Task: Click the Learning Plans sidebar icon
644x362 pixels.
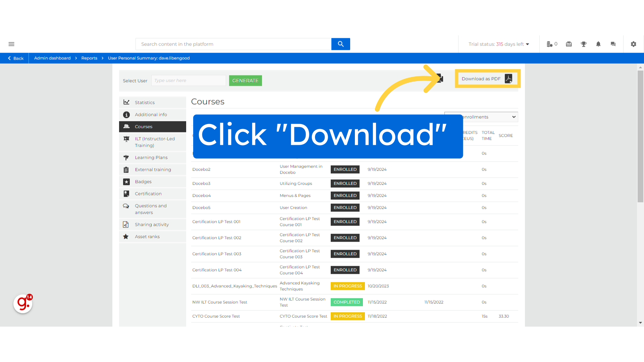Action: coord(126,157)
